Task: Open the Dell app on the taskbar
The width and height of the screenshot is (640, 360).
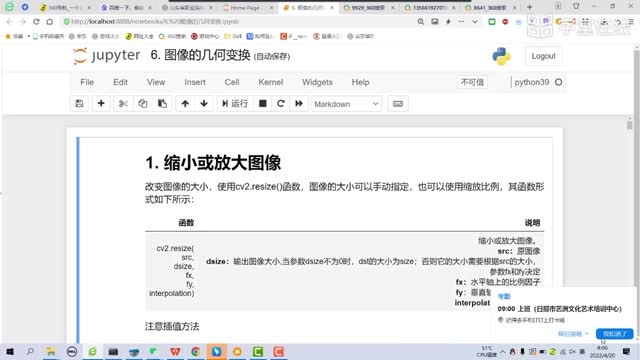Action: pyautogui.click(x=72, y=351)
